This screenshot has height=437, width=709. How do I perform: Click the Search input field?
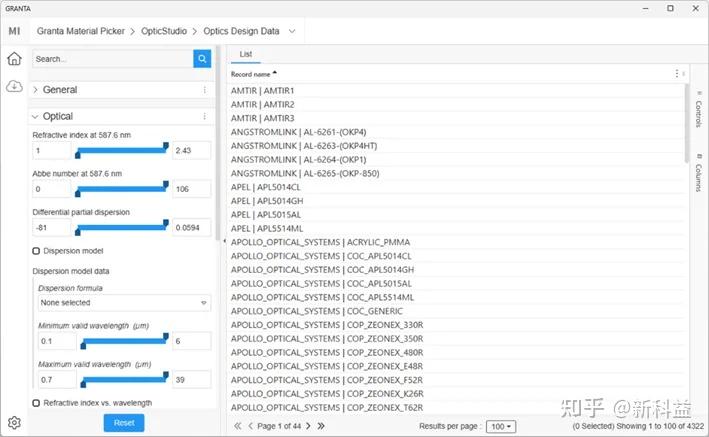pyautogui.click(x=113, y=59)
